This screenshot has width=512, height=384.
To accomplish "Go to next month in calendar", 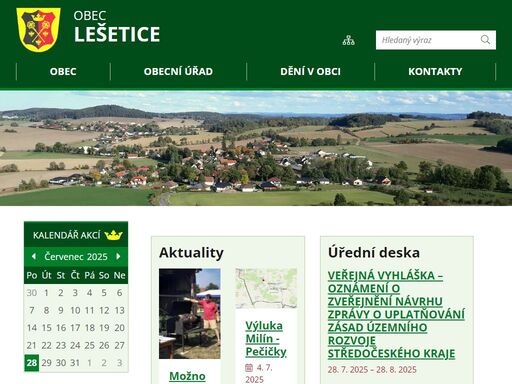I will 118,256.
